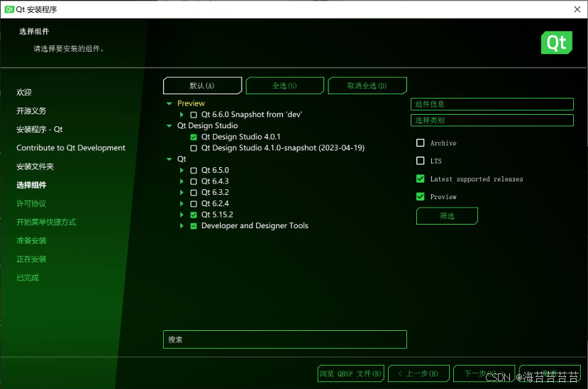
Task: Select the Qt 6.5.0 row label
Action: click(x=215, y=171)
